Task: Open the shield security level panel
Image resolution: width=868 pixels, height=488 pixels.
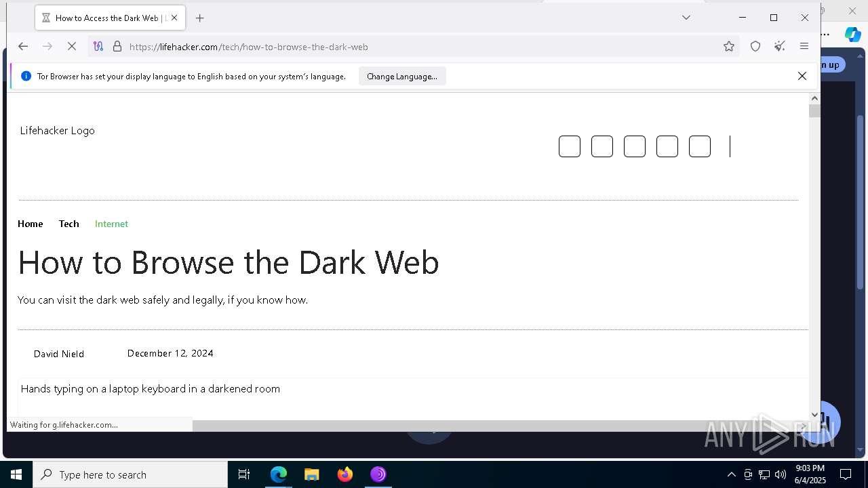Action: [755, 47]
